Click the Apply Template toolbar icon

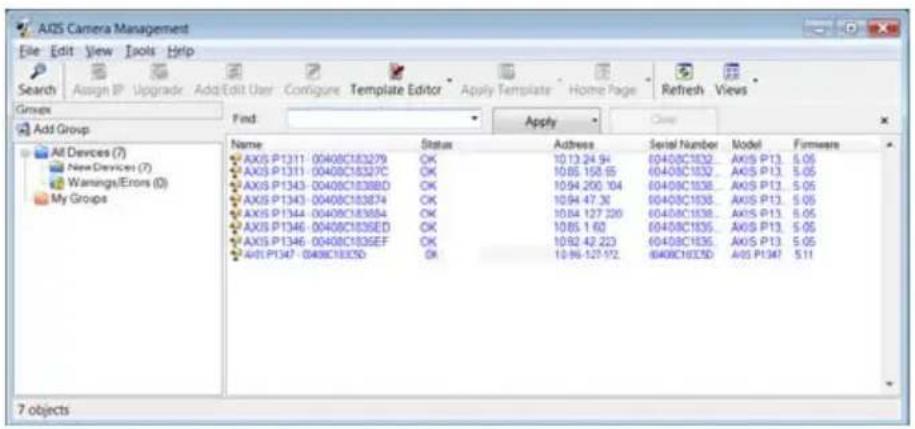(x=505, y=71)
